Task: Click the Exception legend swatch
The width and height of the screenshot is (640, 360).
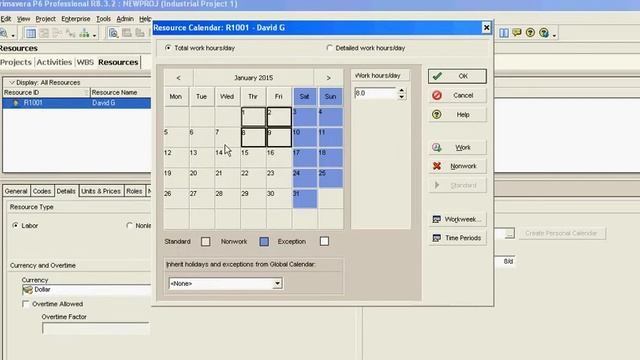Action: pos(324,241)
